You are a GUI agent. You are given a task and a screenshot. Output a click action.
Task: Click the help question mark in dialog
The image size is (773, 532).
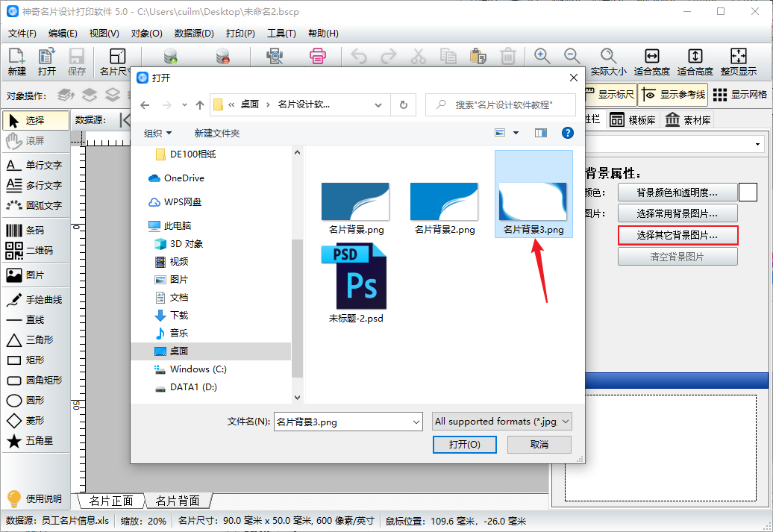pyautogui.click(x=567, y=133)
